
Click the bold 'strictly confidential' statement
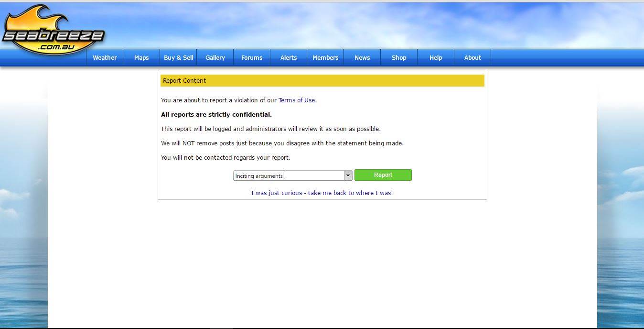pyautogui.click(x=216, y=115)
